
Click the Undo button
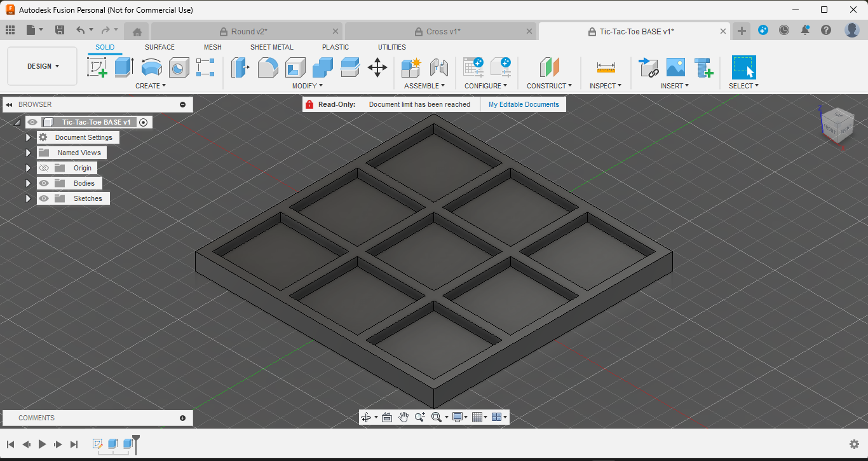[x=80, y=30]
